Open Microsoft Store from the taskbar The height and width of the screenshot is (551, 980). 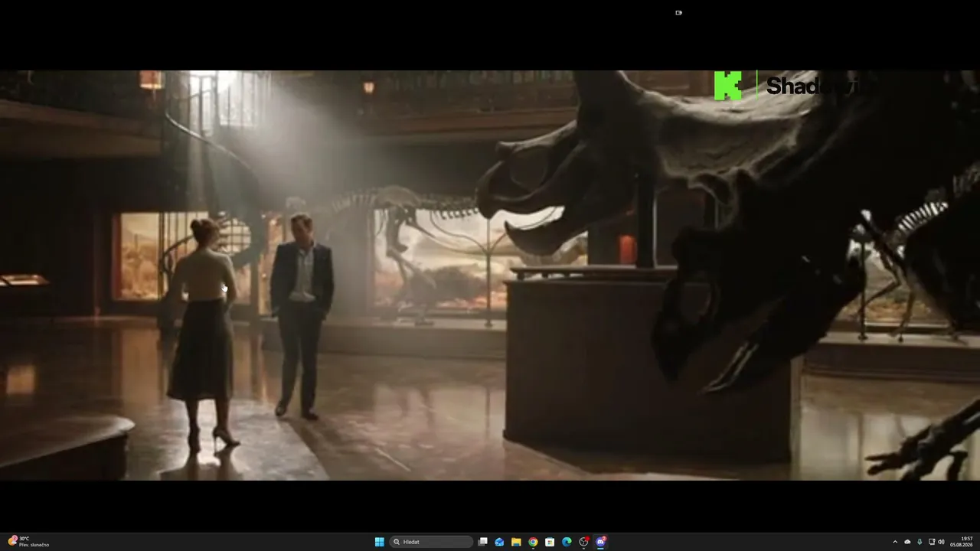[x=550, y=542]
